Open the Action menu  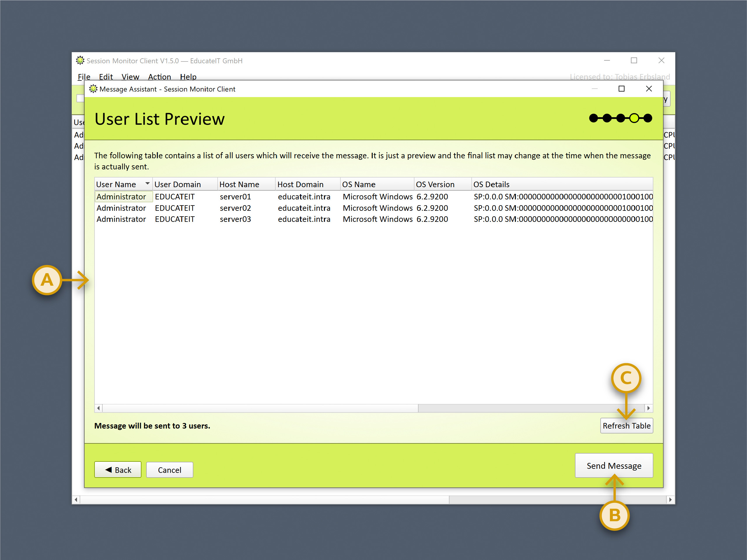coord(159,77)
